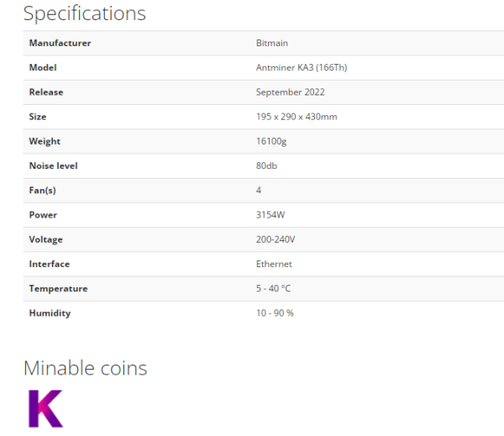Click the 5 - 40 °C temperature value
This screenshot has height=436, width=504.
(273, 288)
